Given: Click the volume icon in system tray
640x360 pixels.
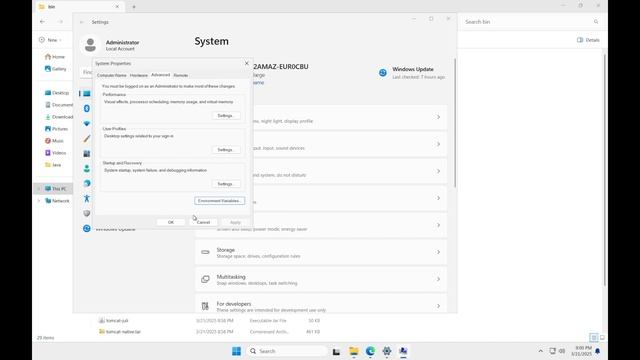Looking at the screenshot, I should 562,351.
